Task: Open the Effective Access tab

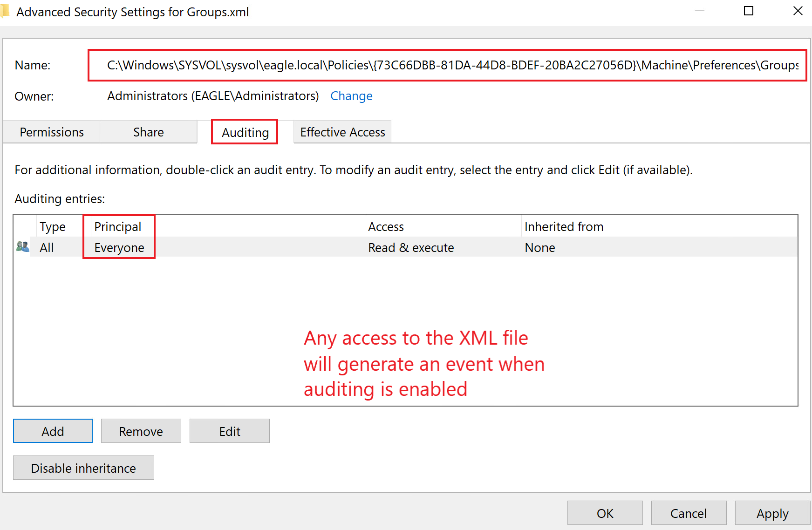Action: [x=342, y=132]
